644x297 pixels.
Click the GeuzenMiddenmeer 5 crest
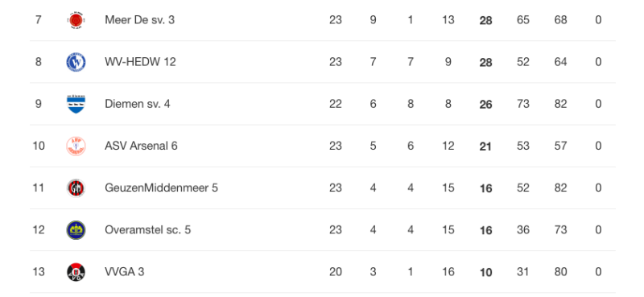[x=76, y=188]
